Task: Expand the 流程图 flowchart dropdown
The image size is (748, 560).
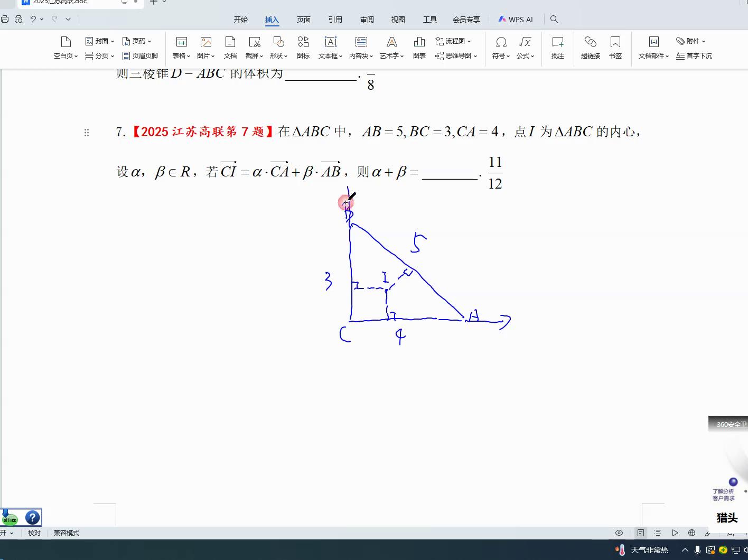Action: (x=453, y=41)
